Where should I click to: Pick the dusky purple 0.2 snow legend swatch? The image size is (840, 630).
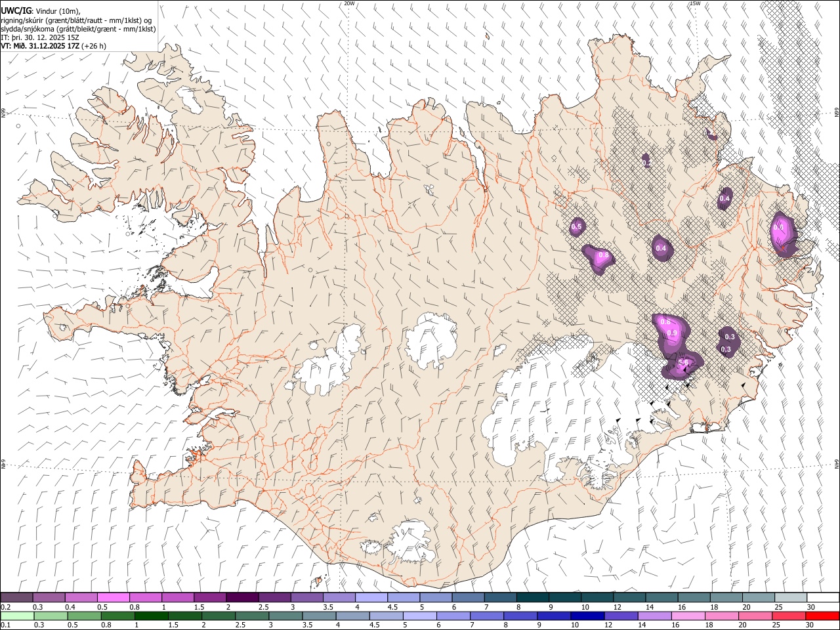(x=17, y=598)
